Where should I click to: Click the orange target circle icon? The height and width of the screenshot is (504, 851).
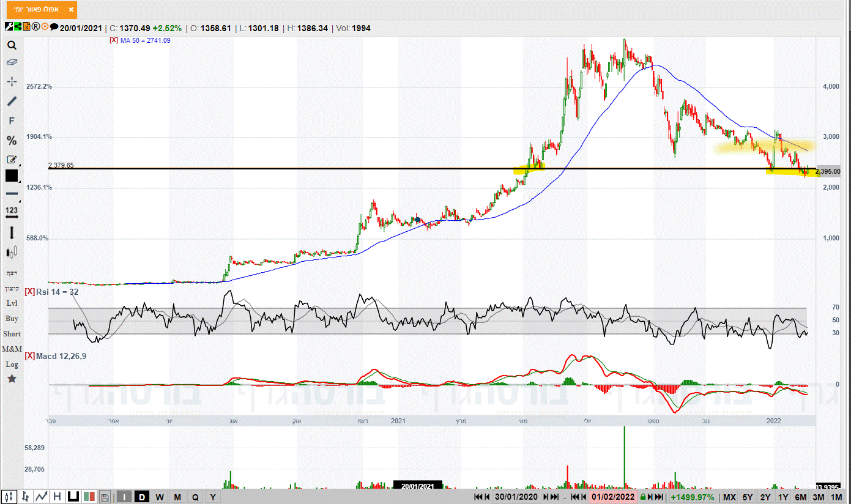tap(45, 26)
